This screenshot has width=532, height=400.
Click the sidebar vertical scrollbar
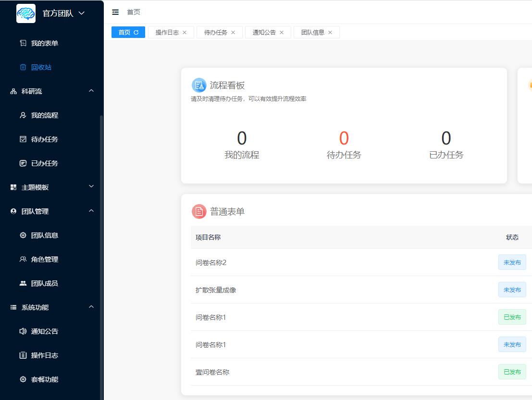click(101, 258)
